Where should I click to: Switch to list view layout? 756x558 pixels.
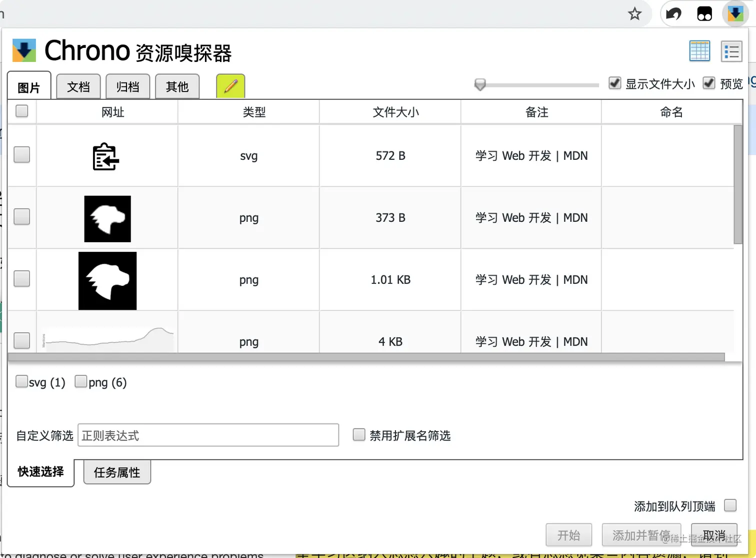tap(731, 51)
